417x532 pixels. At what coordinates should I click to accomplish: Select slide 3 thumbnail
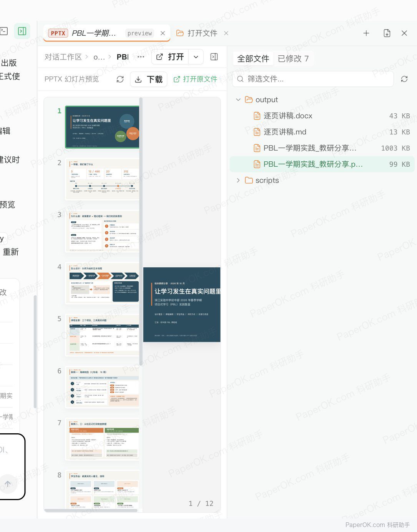tap(102, 231)
